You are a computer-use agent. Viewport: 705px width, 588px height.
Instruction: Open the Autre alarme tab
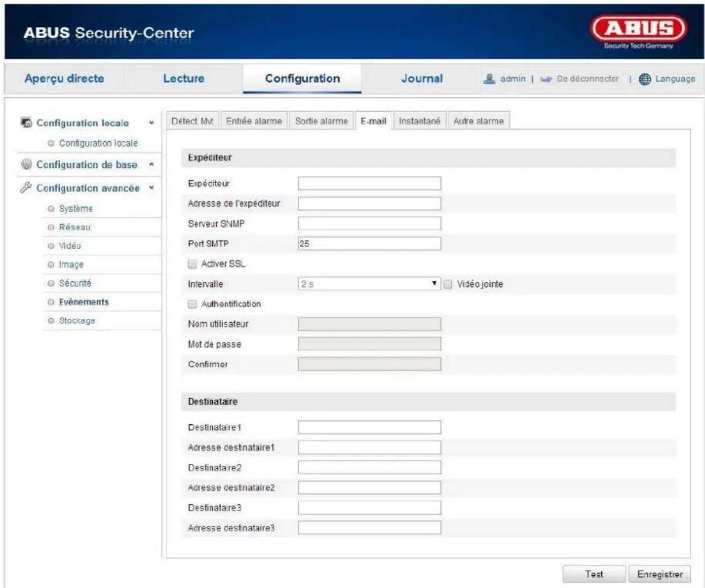coord(478,121)
